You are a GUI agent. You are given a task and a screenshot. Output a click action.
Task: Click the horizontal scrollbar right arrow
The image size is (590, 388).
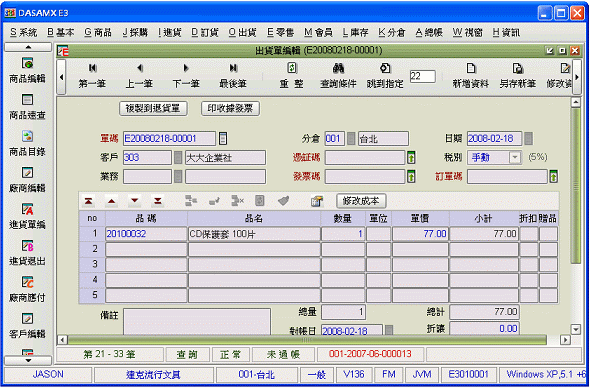[564, 340]
